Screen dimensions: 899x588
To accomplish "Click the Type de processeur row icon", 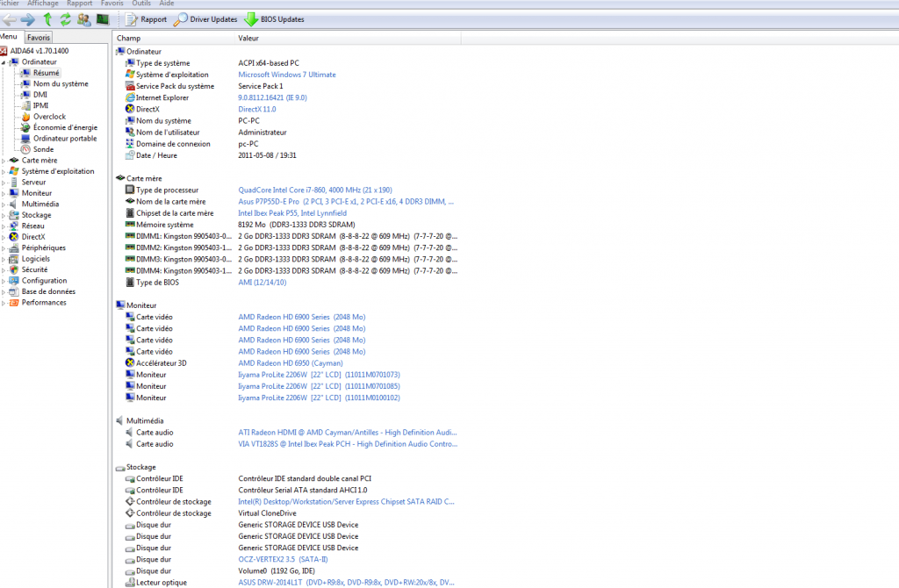I will pos(130,190).
